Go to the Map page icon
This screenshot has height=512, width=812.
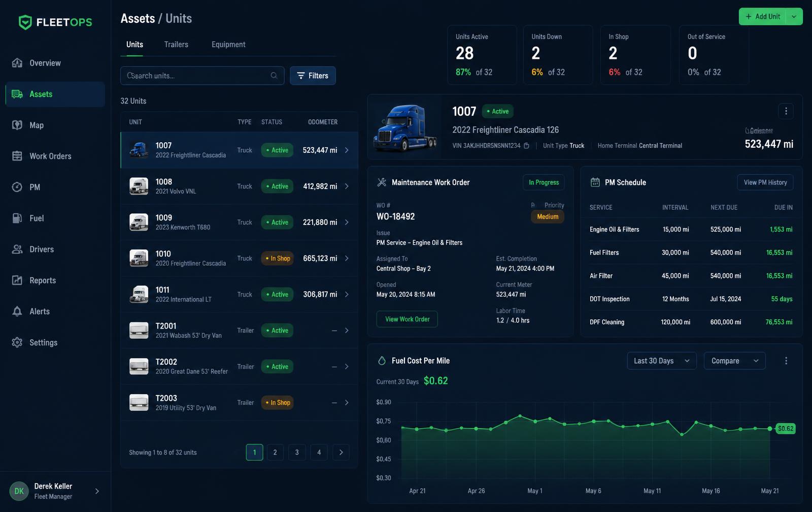[17, 125]
